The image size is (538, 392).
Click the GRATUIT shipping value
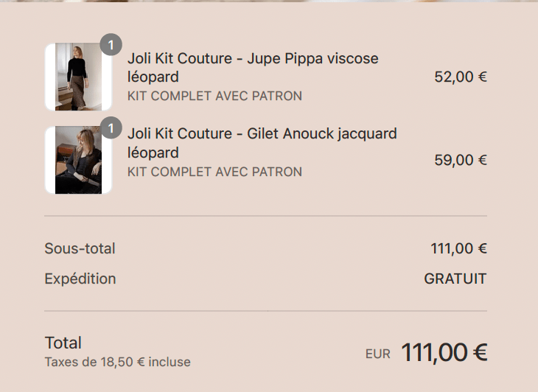tap(455, 279)
